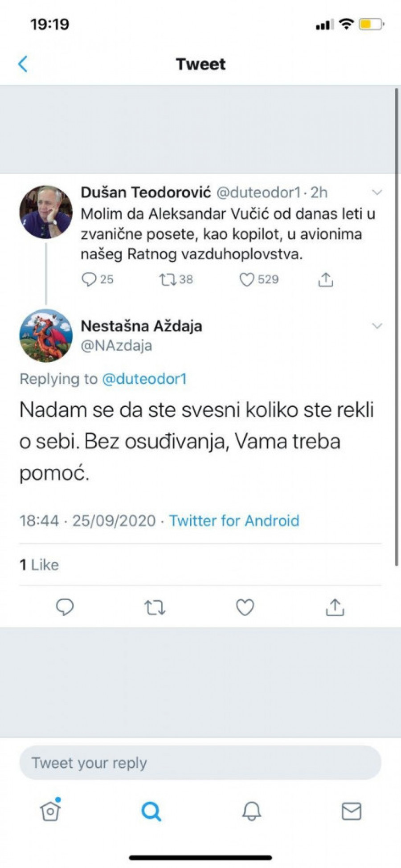Retweet the parent tweet with 38 retweets
Viewport: 401px width, 868px height.
[x=168, y=279]
